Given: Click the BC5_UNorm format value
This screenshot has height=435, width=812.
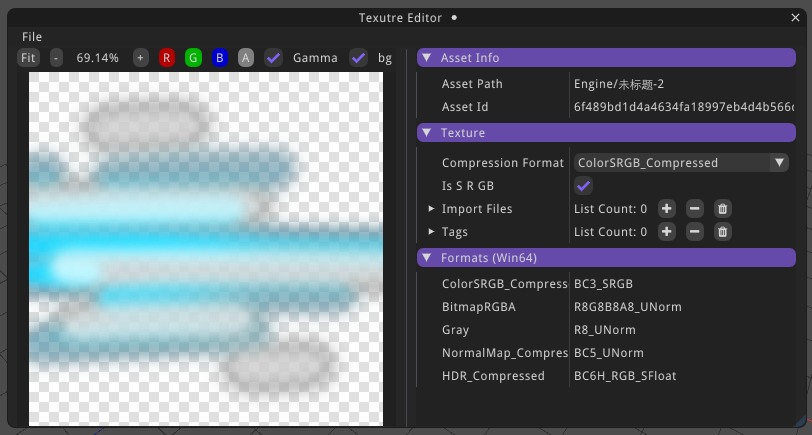Looking at the screenshot, I should click(608, 353).
